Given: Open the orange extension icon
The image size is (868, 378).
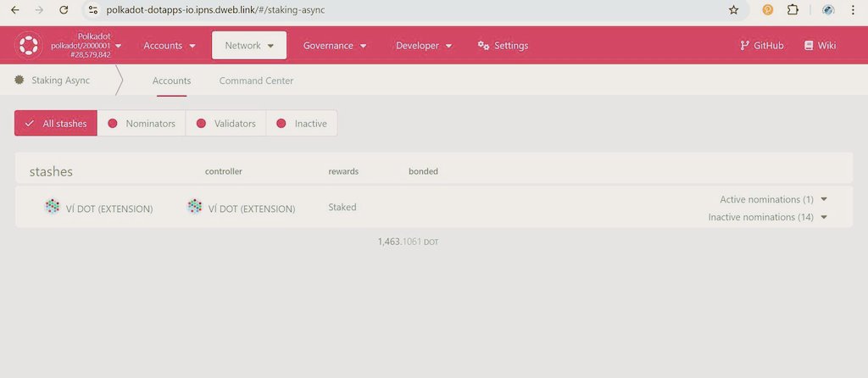Looking at the screenshot, I should [x=767, y=10].
